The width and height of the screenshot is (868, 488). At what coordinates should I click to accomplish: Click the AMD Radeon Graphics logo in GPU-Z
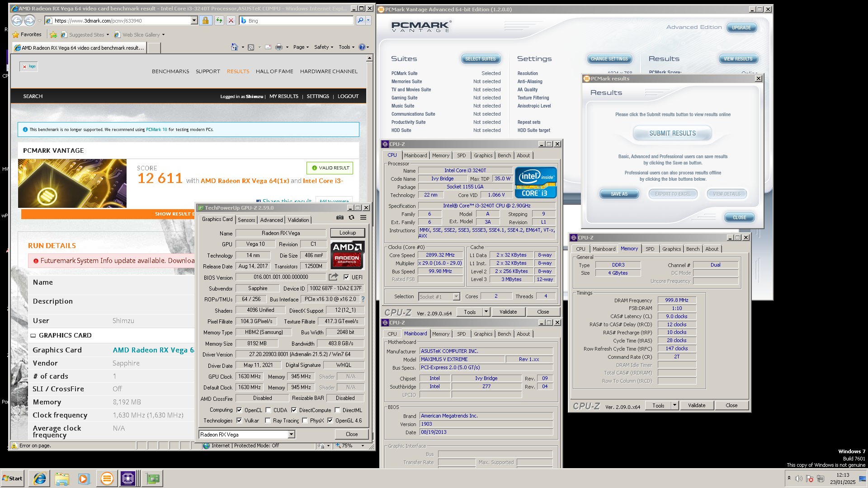[347, 254]
